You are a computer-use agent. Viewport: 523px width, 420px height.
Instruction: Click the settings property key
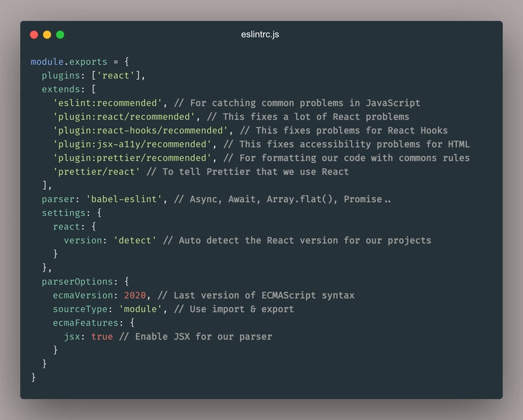[63, 213]
